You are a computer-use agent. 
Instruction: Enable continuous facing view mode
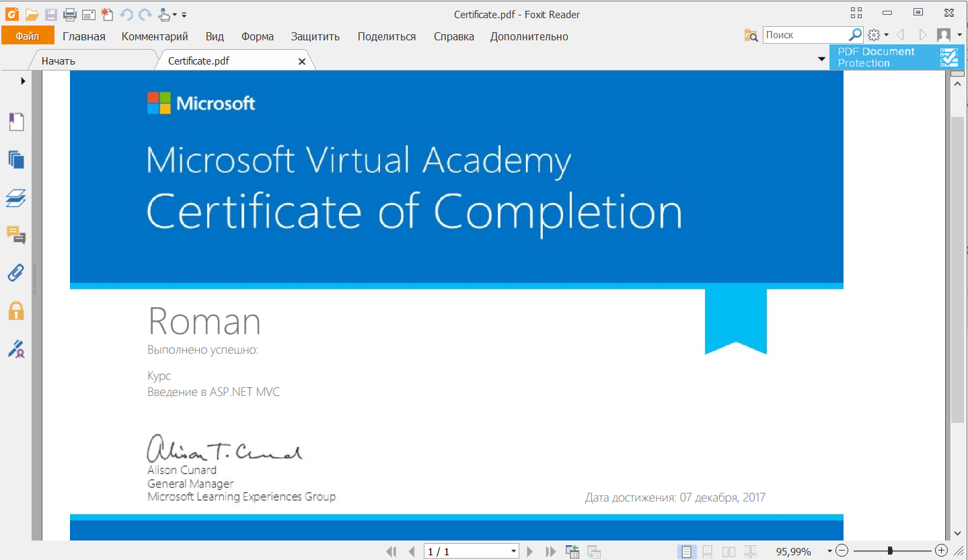[x=751, y=552]
